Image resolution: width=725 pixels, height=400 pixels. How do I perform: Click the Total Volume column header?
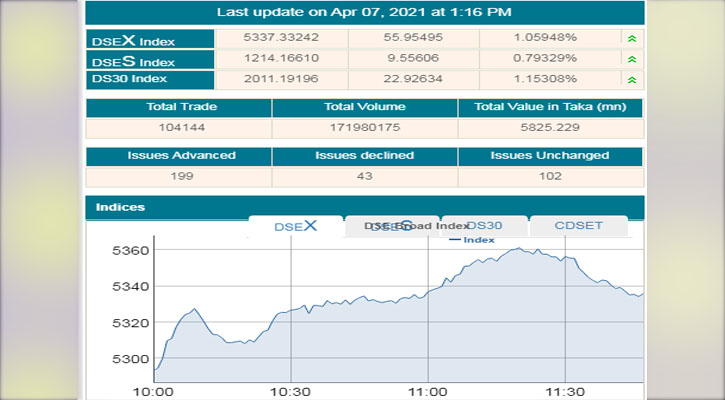pos(364,106)
